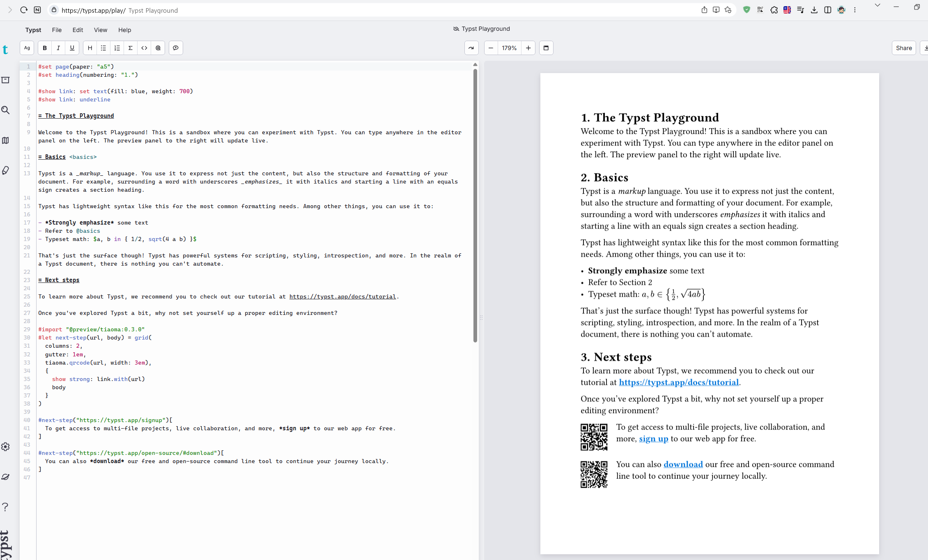Add a comment using the speech bubble icon
This screenshot has width=928, height=560.
(x=176, y=48)
